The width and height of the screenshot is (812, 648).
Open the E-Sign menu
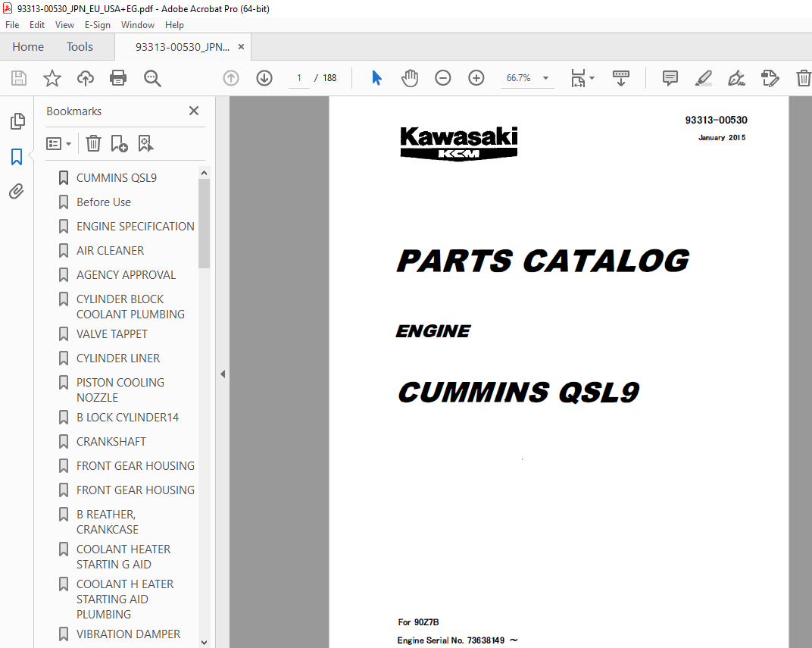click(98, 25)
